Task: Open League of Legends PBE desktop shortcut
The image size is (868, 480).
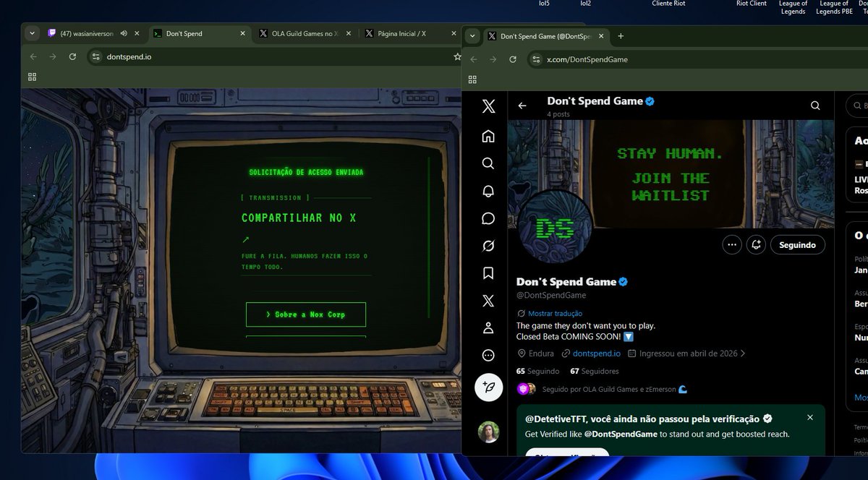Action: (834, 8)
